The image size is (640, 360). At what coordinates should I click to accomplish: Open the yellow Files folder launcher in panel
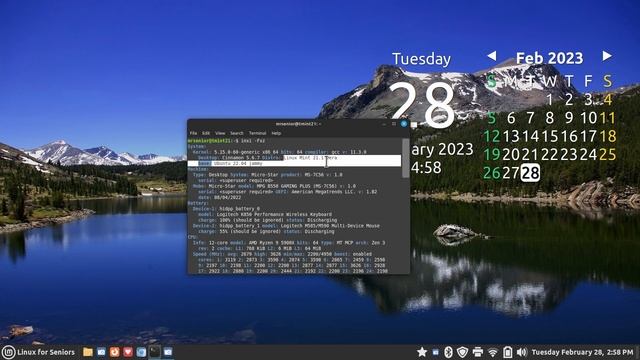pyautogui.click(x=88, y=352)
